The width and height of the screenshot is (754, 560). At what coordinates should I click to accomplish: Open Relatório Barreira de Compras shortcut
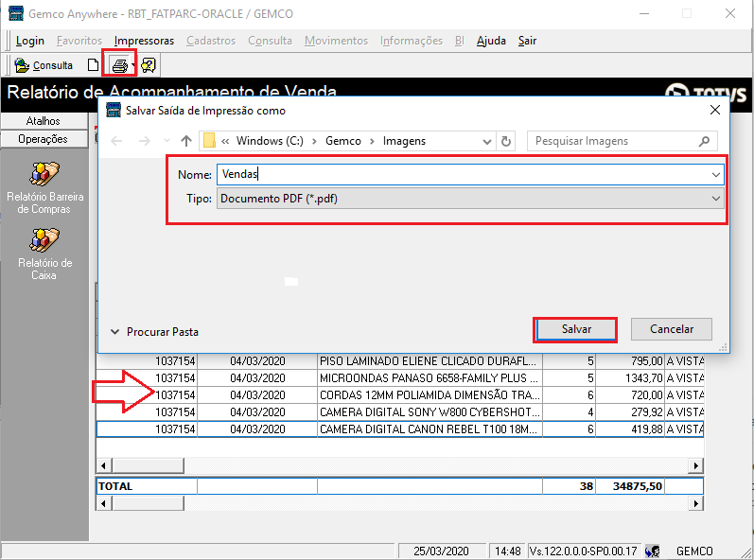[44, 188]
